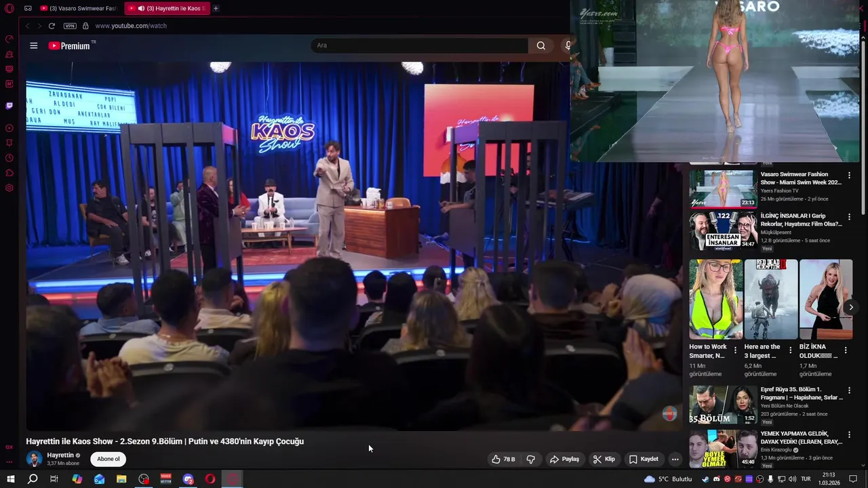
Task: Open ENTERESAN İNSANLAR video thumbnail
Action: click(x=723, y=230)
